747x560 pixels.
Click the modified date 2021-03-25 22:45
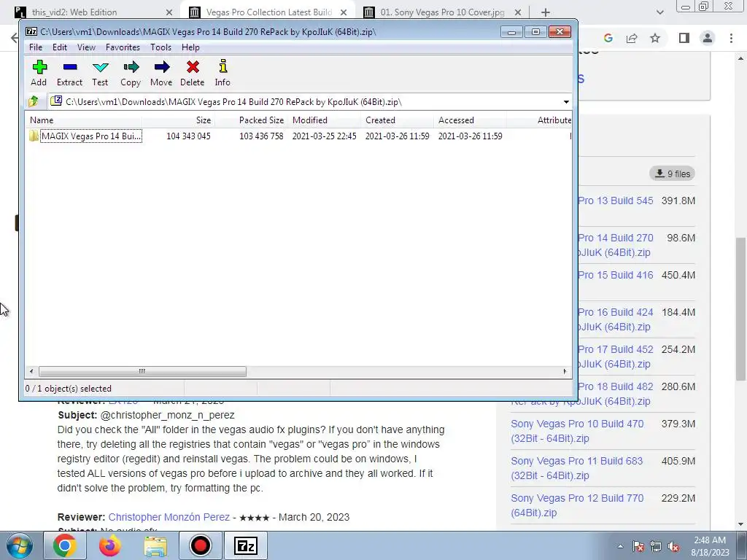pyautogui.click(x=324, y=136)
